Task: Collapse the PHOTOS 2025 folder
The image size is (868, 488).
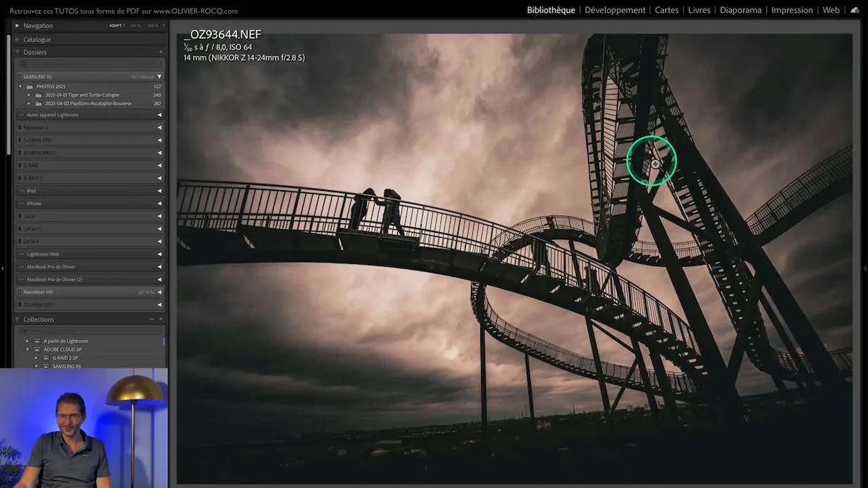Action: [x=20, y=86]
